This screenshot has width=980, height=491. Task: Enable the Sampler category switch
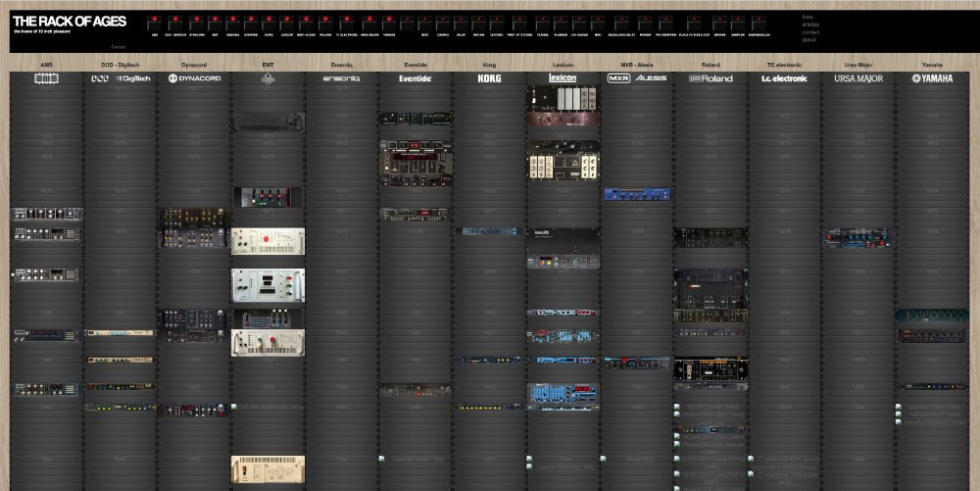pyautogui.click(x=738, y=24)
